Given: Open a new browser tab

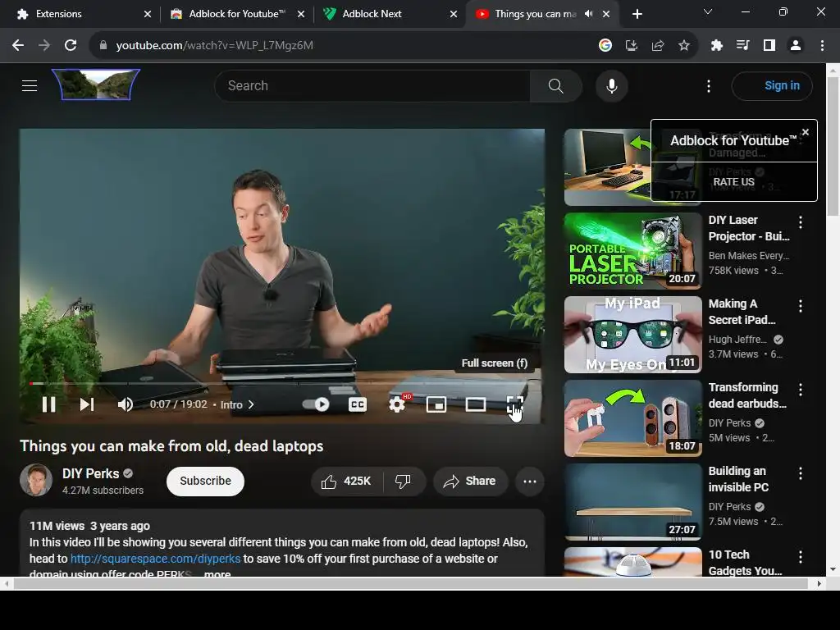Looking at the screenshot, I should click(637, 14).
